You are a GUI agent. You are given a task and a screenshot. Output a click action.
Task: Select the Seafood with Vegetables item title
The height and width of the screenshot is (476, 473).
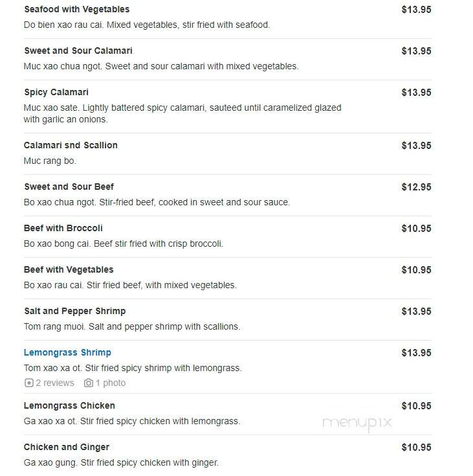point(77,10)
